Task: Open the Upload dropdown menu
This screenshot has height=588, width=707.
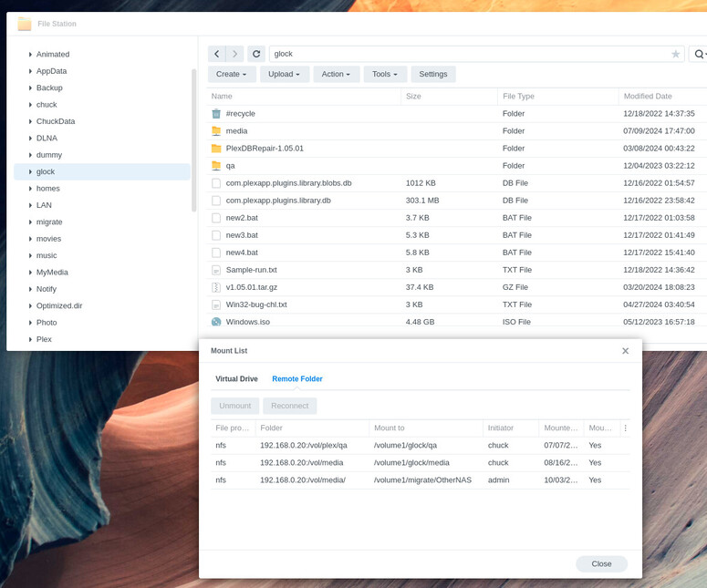Action: coord(285,75)
